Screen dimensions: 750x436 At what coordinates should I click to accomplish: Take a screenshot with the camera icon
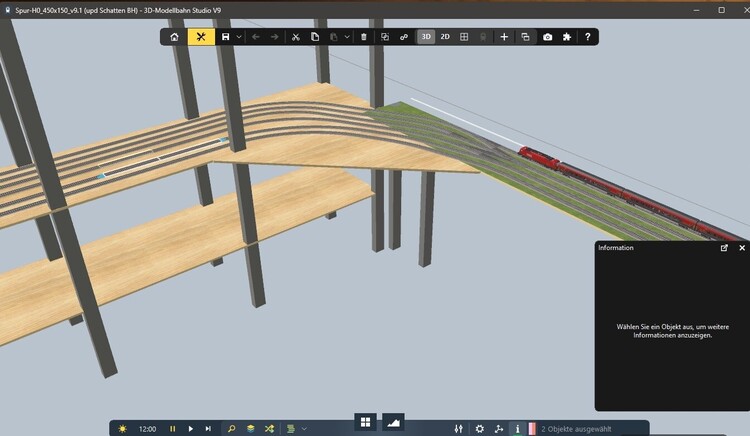point(547,37)
